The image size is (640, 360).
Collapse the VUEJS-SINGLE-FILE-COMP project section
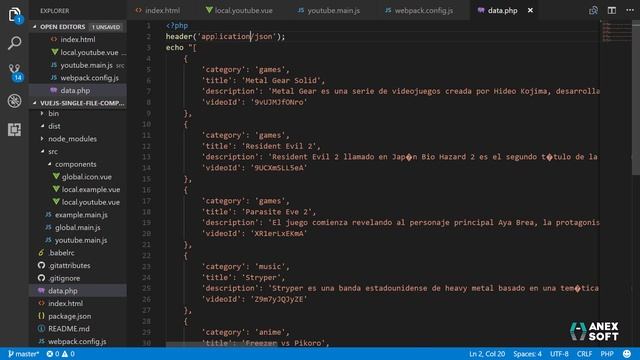click(x=78, y=103)
